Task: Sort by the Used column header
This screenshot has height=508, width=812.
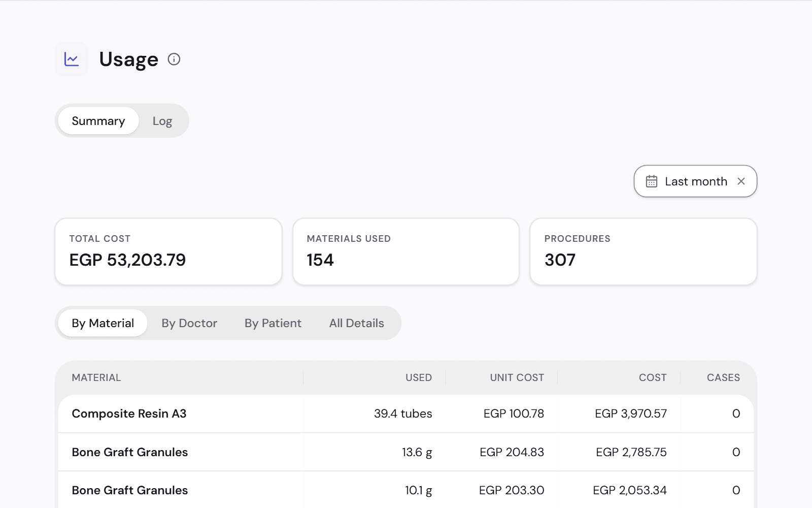Action: pyautogui.click(x=419, y=377)
